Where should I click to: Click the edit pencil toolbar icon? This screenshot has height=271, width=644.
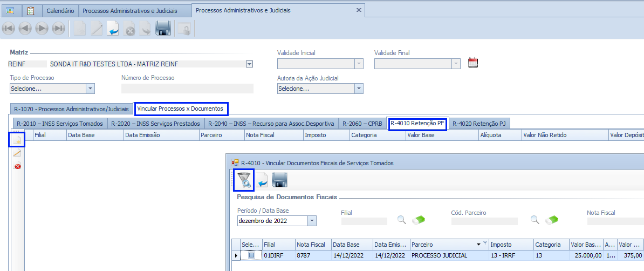[x=97, y=29]
